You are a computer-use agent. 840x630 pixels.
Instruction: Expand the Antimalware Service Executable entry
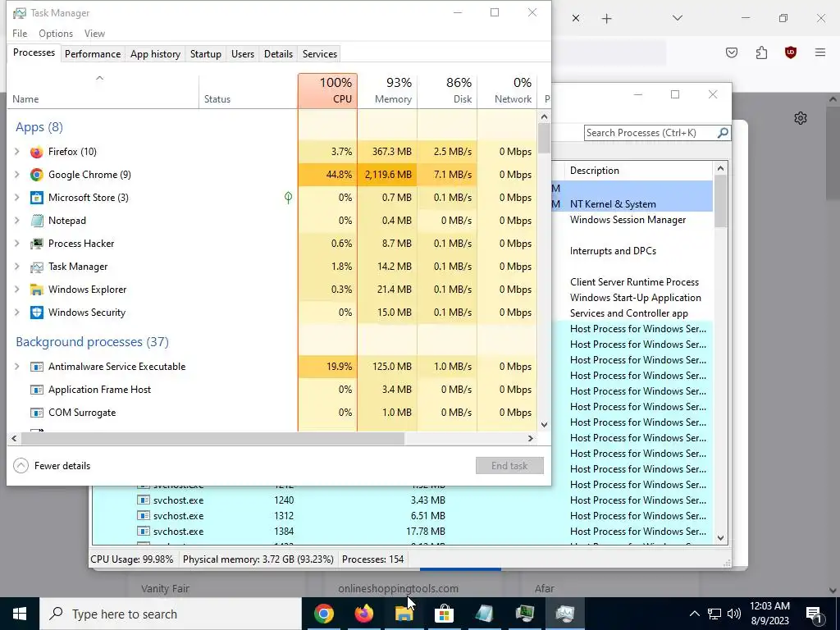coord(17,367)
